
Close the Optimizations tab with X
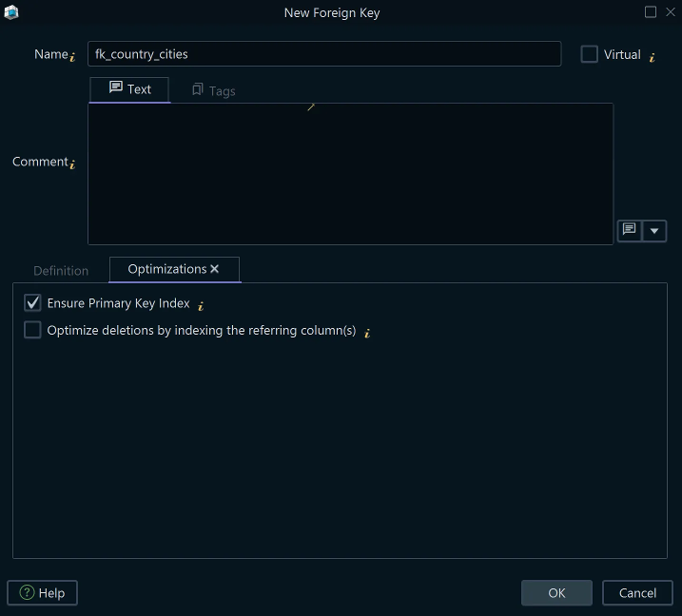(x=214, y=269)
